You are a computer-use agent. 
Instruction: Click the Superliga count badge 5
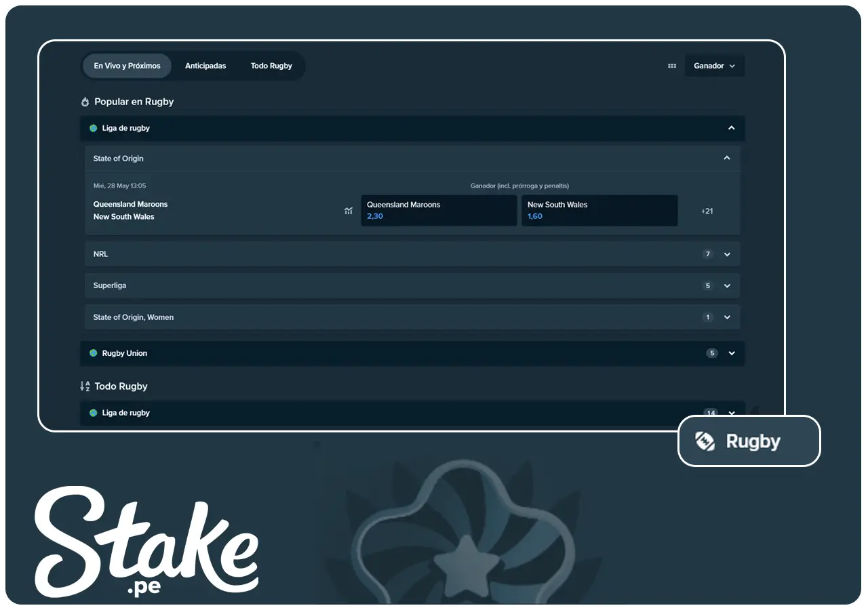[x=708, y=286]
